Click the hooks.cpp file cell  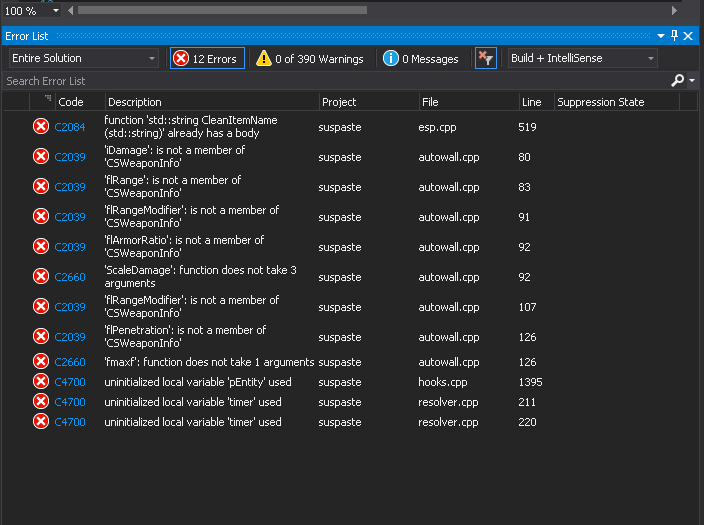coord(443,382)
